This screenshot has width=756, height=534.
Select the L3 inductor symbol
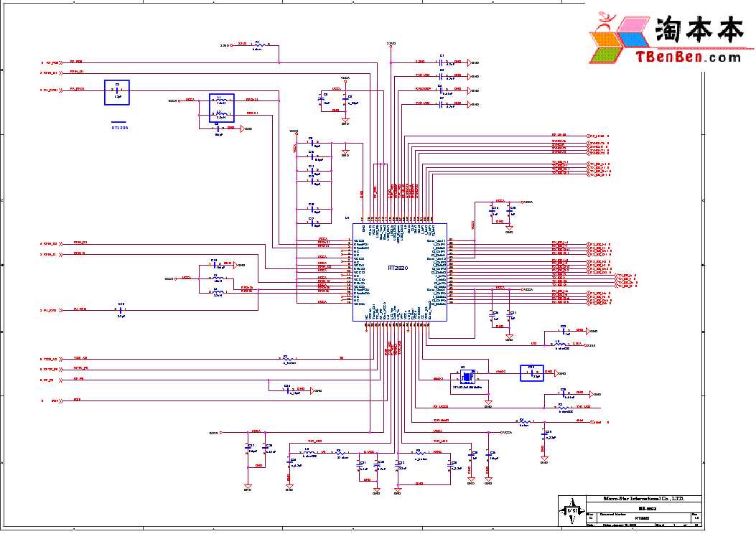coord(218,278)
